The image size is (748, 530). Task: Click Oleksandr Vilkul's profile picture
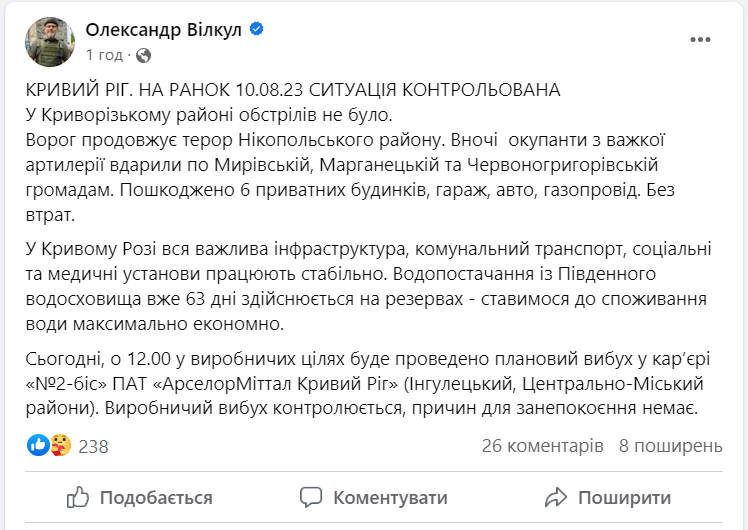tap(48, 41)
